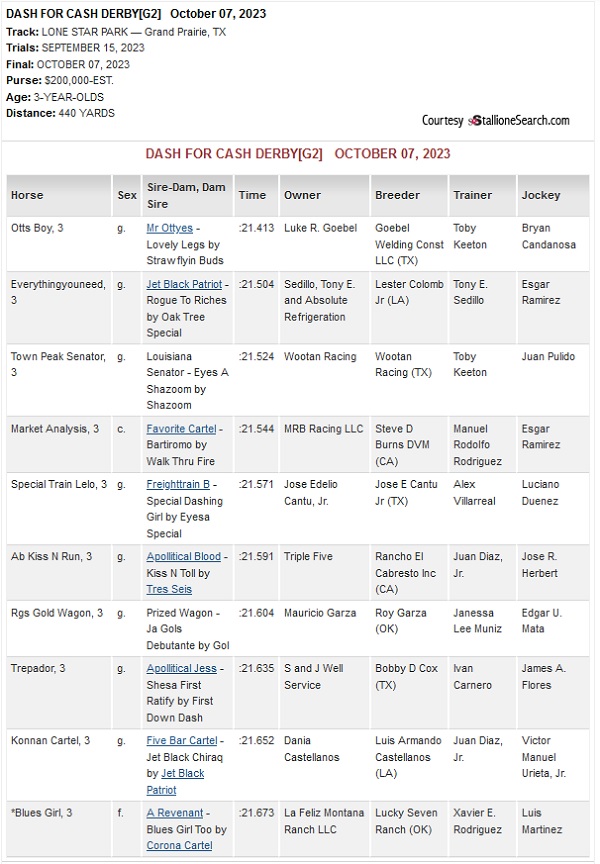Visit the Five Bar Cartel sire page
The image size is (600, 864).
click(x=182, y=741)
